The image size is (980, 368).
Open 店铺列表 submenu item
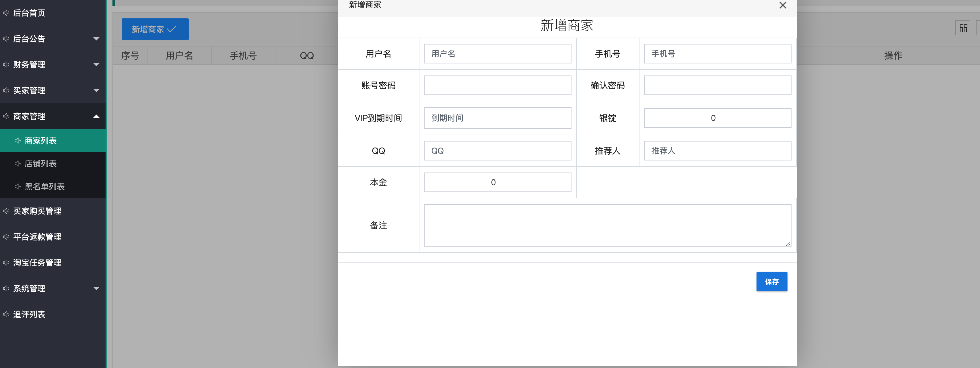pos(53,164)
